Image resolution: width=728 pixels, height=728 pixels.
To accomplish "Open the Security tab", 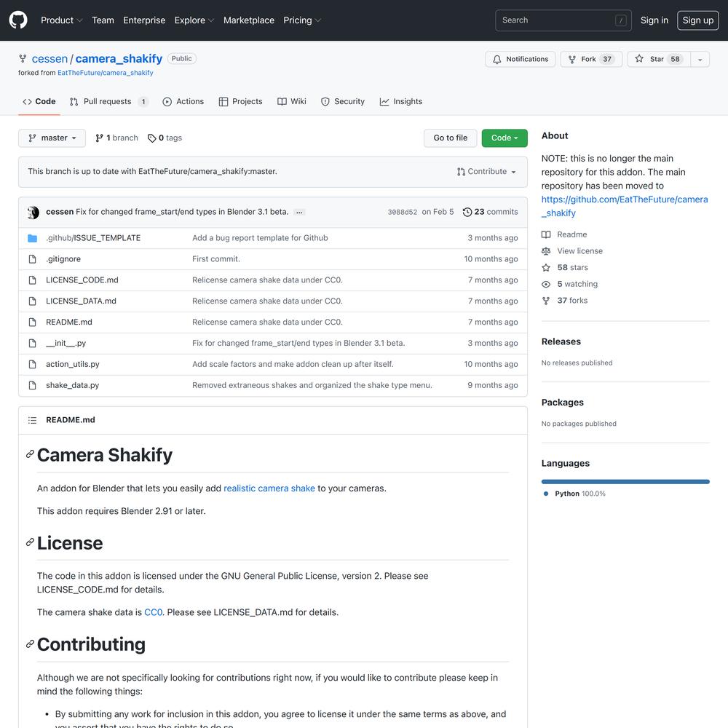I will pyautogui.click(x=343, y=102).
